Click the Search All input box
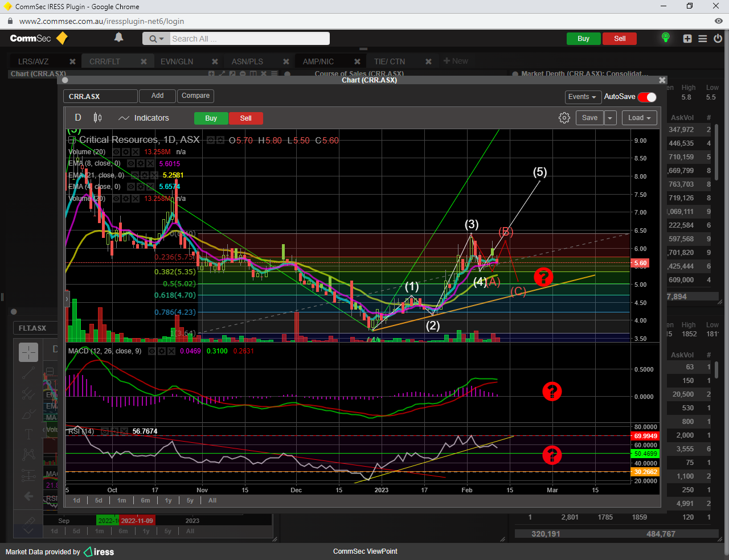The height and width of the screenshot is (560, 729). pos(249,39)
